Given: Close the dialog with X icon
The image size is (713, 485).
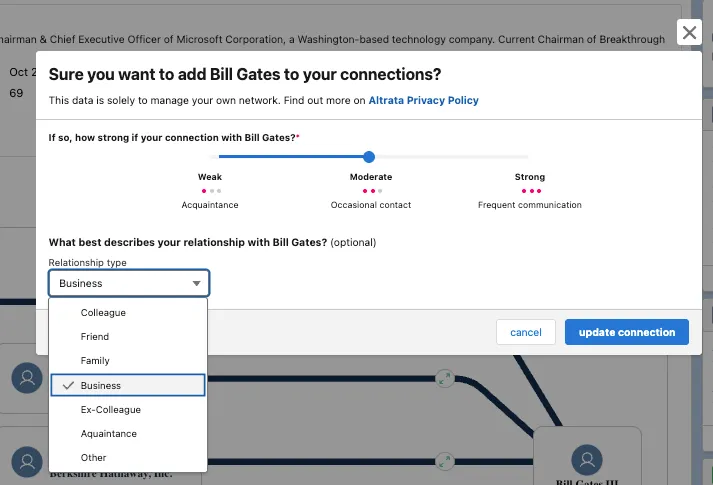Looking at the screenshot, I should [689, 32].
